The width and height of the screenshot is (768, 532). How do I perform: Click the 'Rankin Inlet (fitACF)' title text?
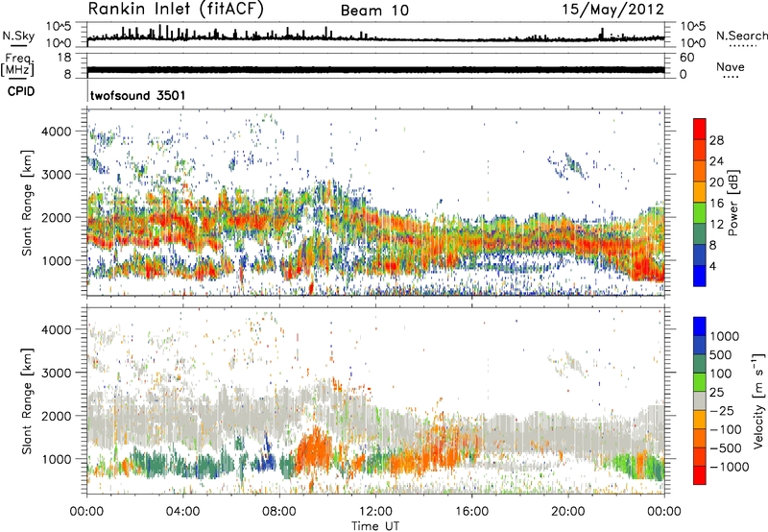pyautogui.click(x=176, y=9)
